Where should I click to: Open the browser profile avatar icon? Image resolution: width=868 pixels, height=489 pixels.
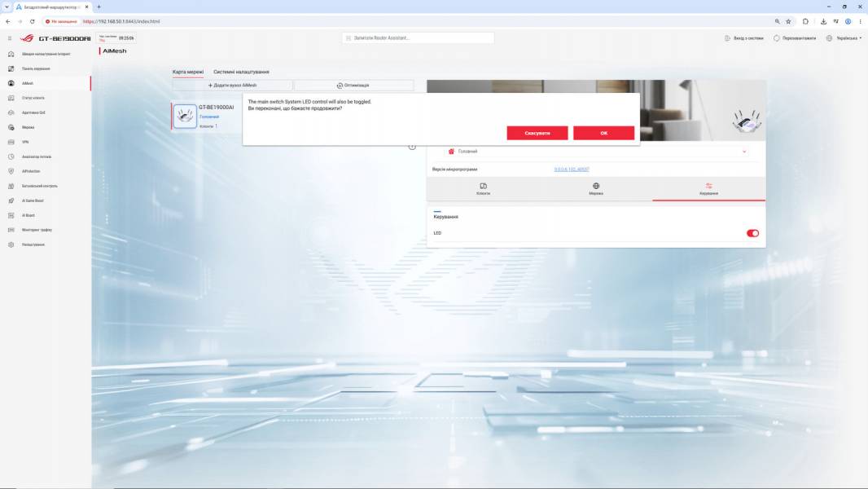(x=848, y=22)
